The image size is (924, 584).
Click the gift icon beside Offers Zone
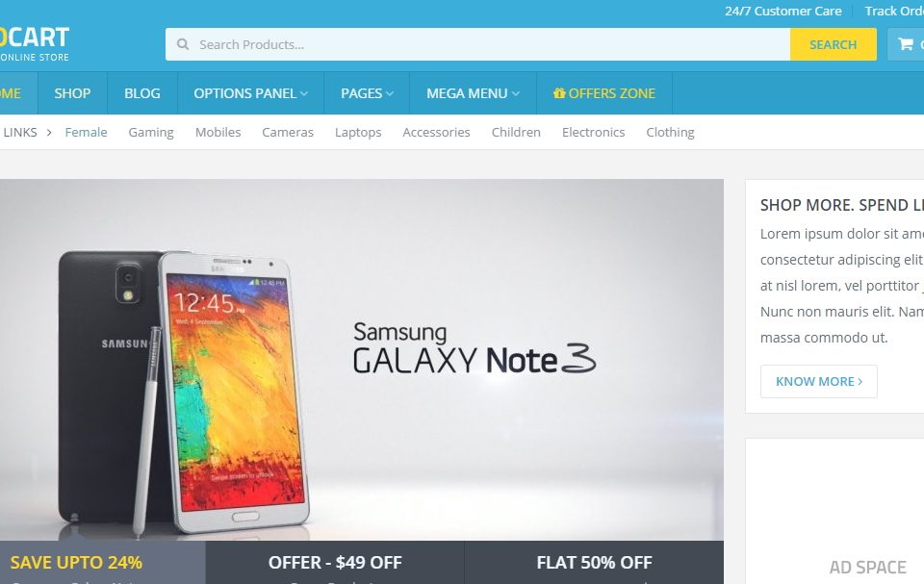559,93
